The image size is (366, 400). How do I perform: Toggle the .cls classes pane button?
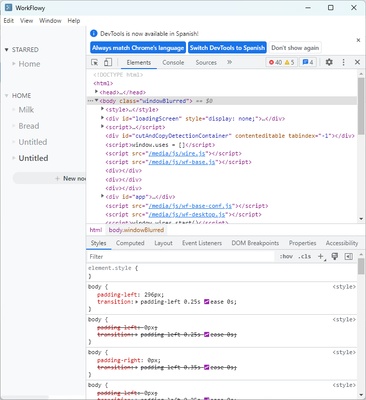(305, 256)
